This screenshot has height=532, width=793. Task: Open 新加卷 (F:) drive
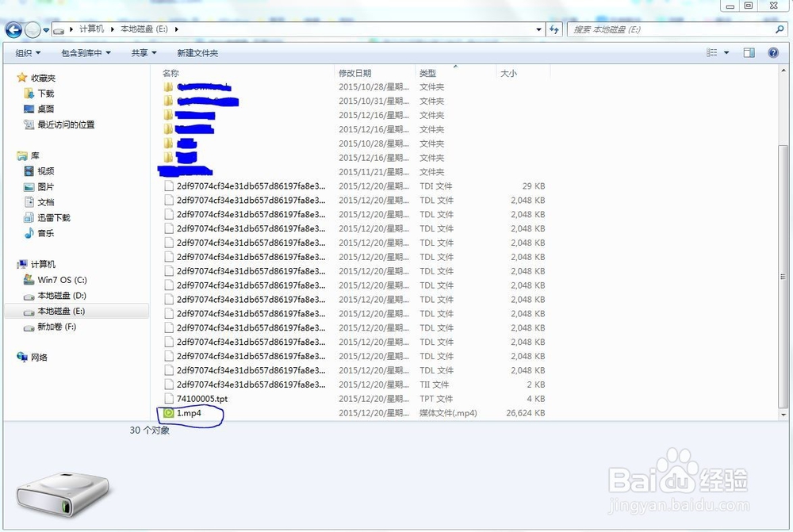pyautogui.click(x=56, y=327)
